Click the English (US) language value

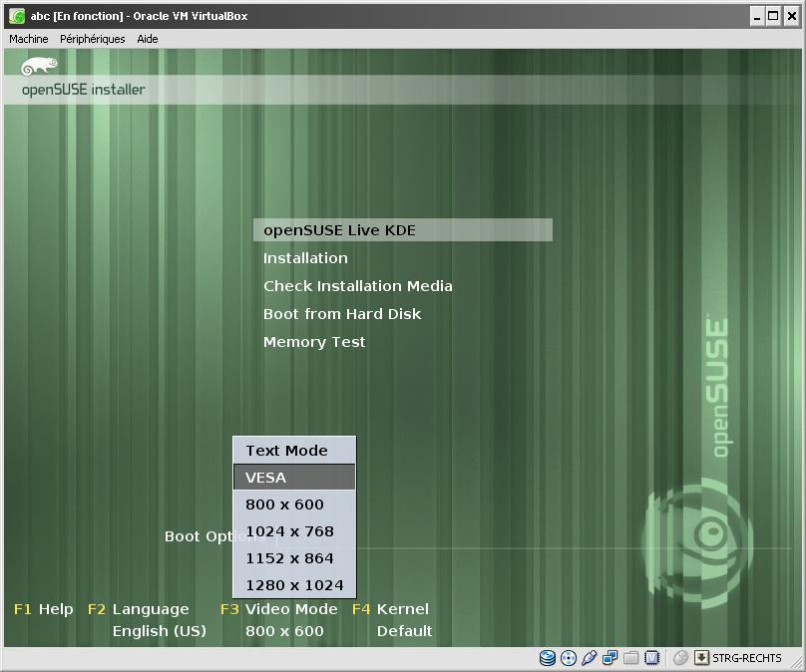click(x=160, y=631)
